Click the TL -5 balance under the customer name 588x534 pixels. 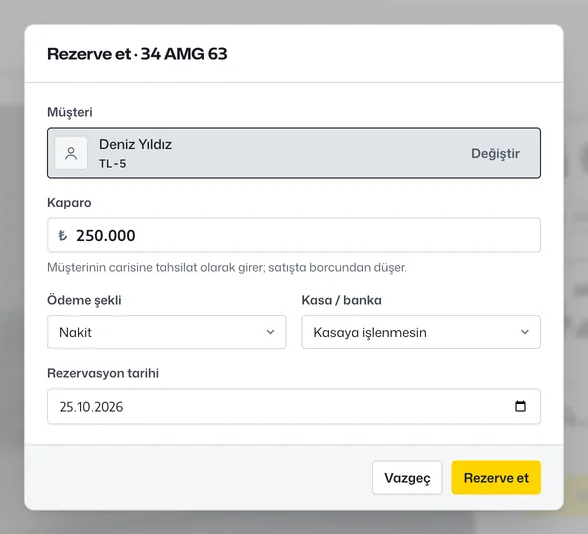point(112,164)
